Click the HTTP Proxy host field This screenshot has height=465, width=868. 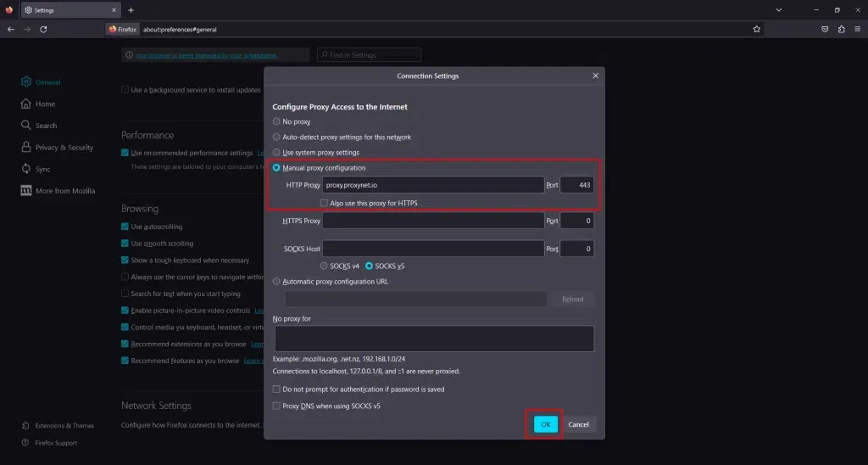click(433, 185)
